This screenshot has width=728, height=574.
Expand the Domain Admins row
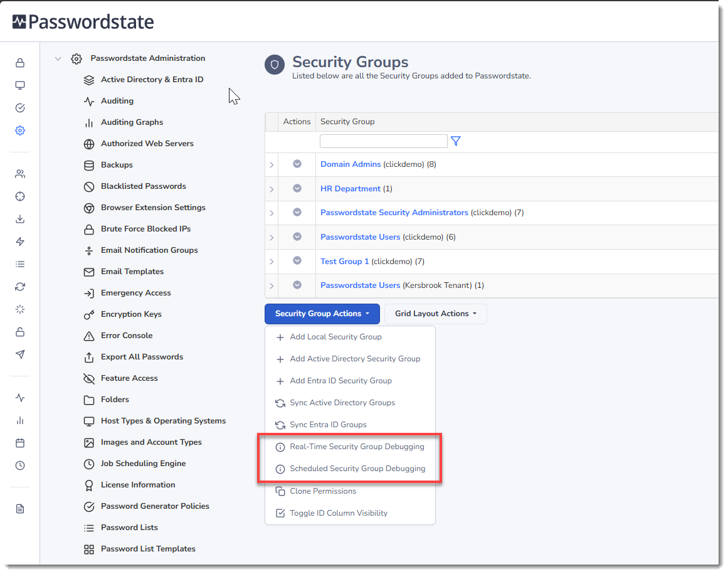[x=272, y=165]
